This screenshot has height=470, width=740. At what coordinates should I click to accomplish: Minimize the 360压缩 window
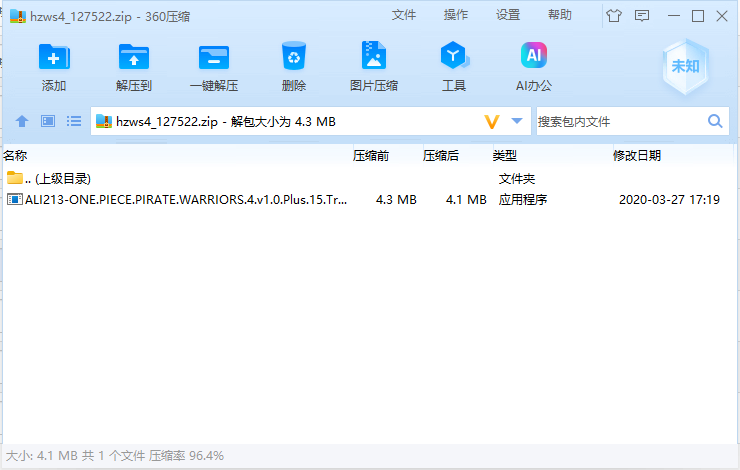[x=673, y=16]
